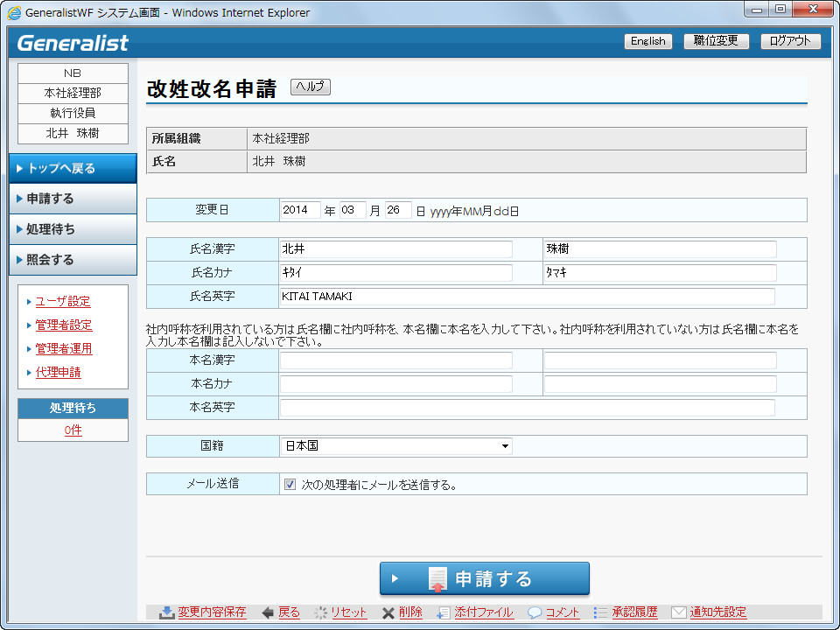Open the 処理待ち sidebar menu item
840x630 pixels.
point(73,229)
